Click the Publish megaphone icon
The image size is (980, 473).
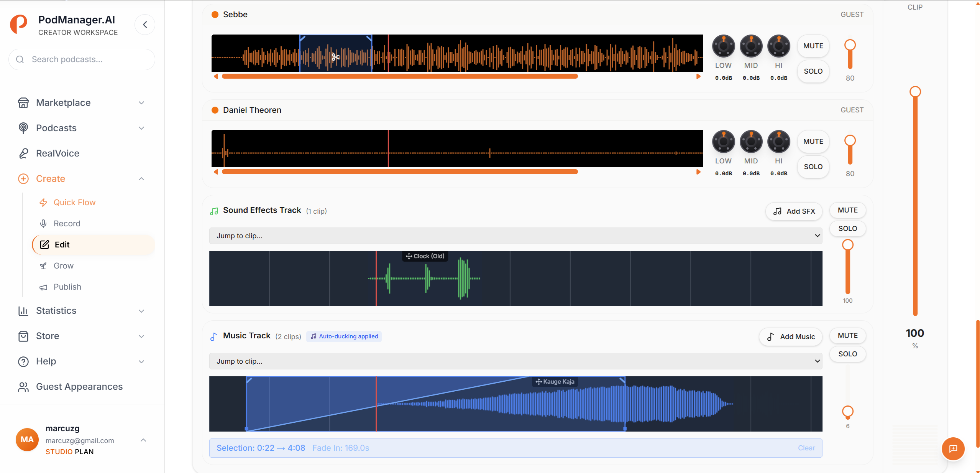[43, 287]
